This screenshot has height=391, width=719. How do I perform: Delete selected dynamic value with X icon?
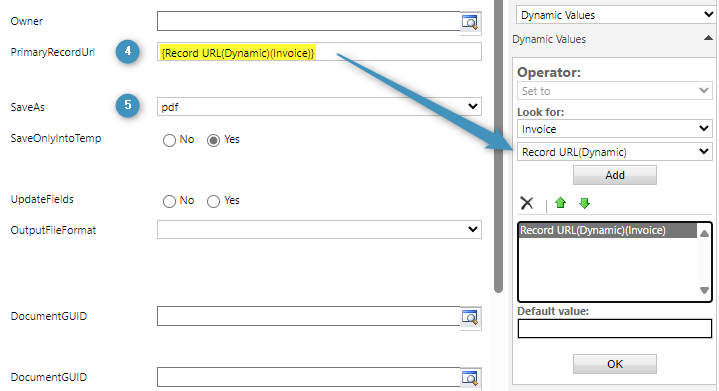[527, 203]
